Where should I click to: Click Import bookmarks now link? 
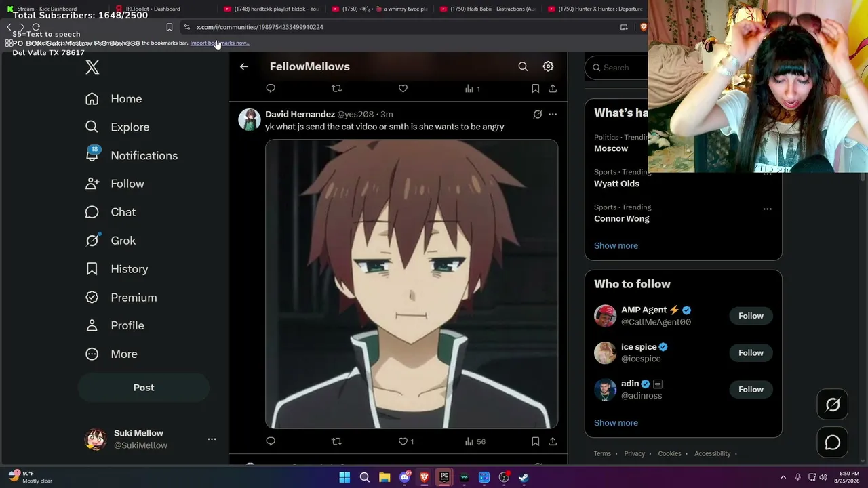pos(220,43)
